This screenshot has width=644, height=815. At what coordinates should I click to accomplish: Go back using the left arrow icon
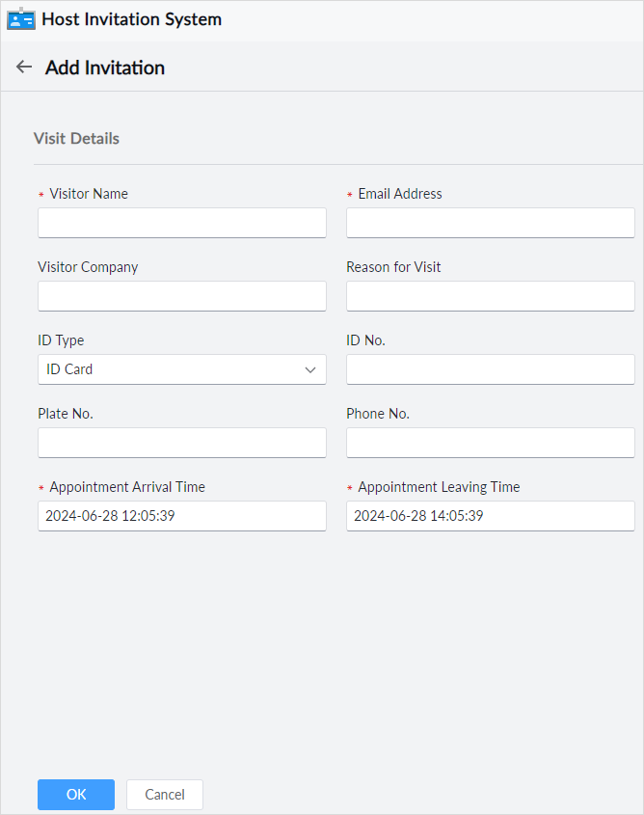pos(24,68)
